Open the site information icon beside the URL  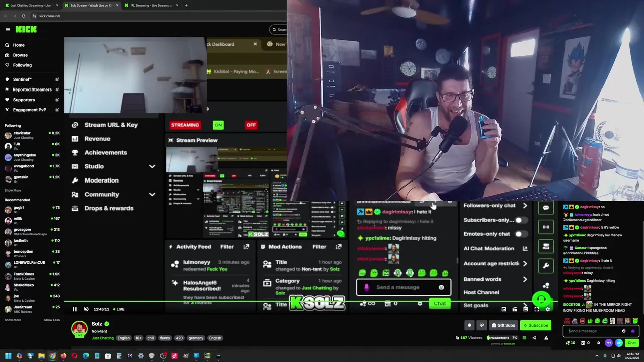coord(33,16)
